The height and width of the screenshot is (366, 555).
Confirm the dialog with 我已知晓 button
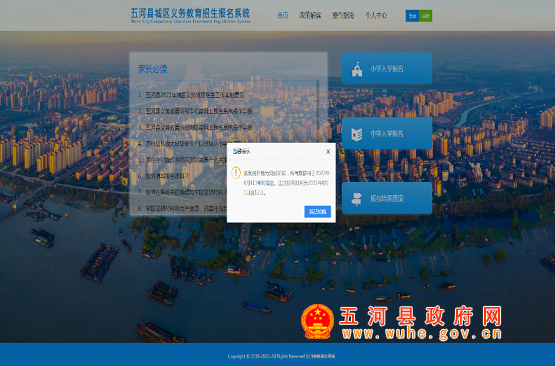point(317,212)
